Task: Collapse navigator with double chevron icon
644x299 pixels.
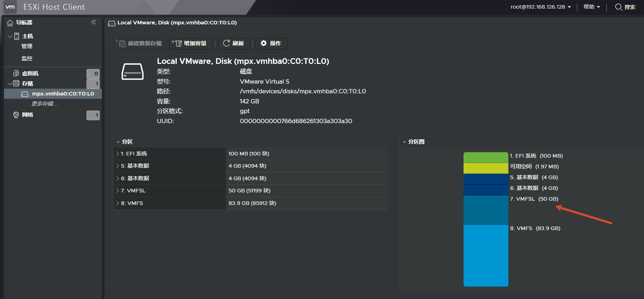Action: click(x=94, y=22)
